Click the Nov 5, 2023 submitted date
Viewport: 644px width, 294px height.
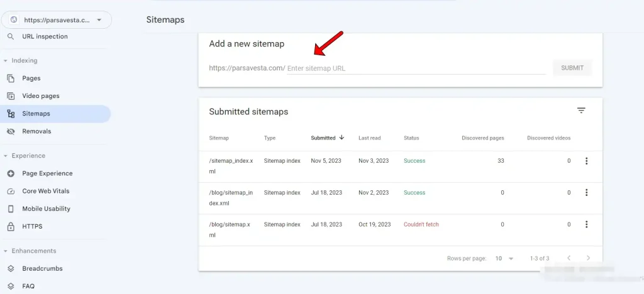pyautogui.click(x=326, y=161)
